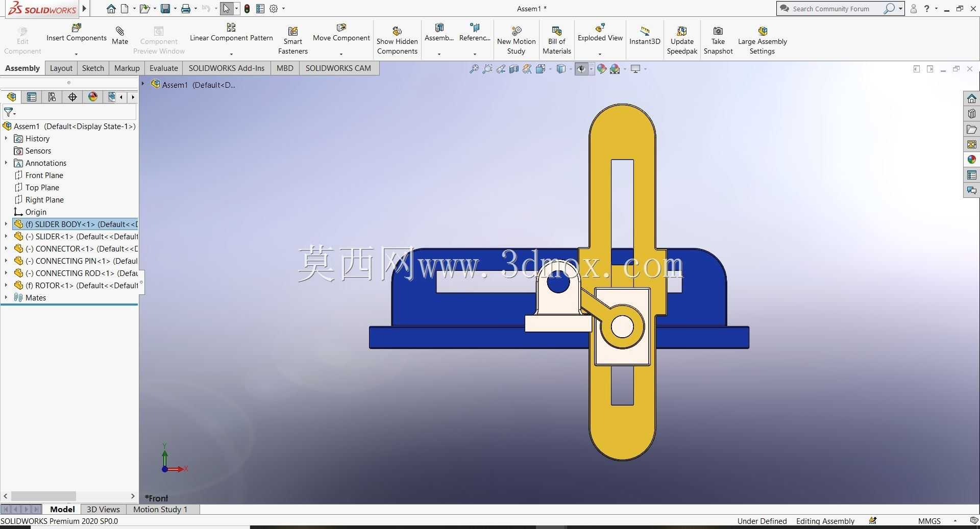Open Appearances in task pane
Image resolution: width=980 pixels, height=529 pixels.
(971, 160)
